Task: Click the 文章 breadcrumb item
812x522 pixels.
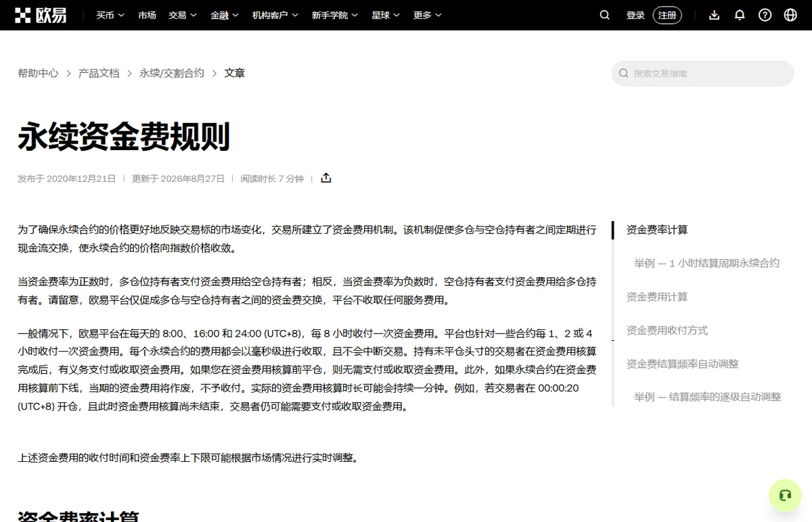Action: 235,73
